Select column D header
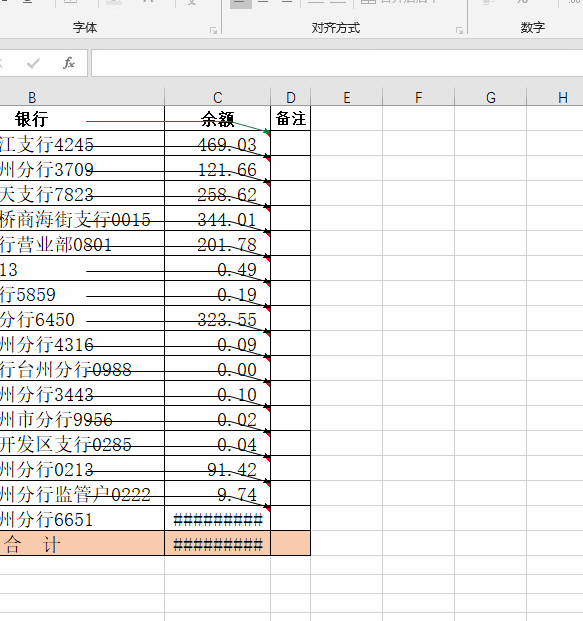Screen dimensions: 583x621 coord(291,97)
